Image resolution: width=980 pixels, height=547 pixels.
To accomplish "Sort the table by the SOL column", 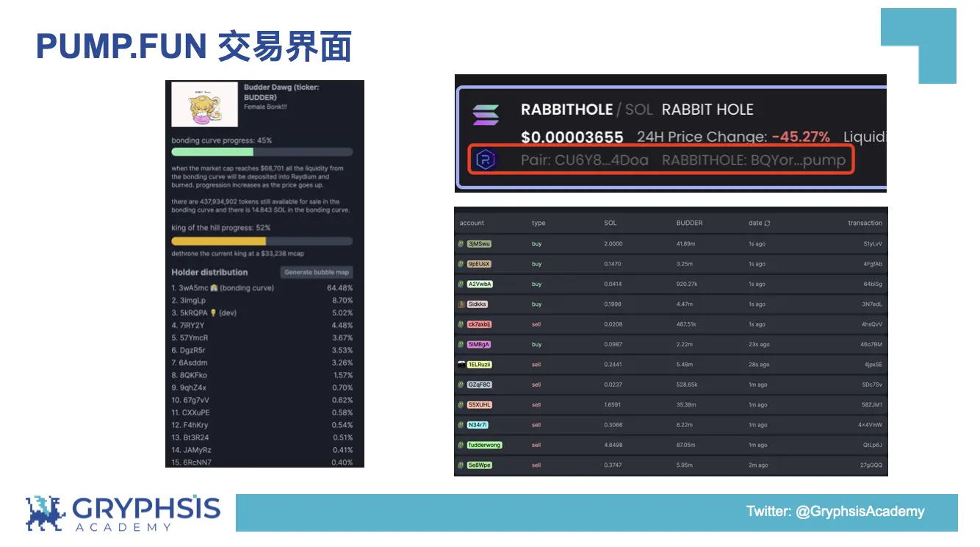I will point(610,223).
